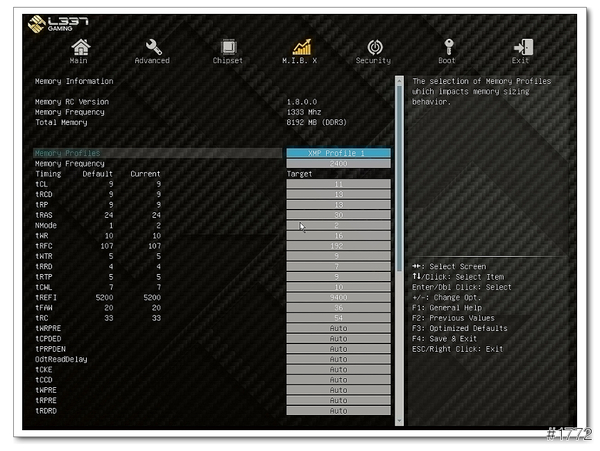Open the tPRPDEN Auto dropdown

click(x=339, y=349)
